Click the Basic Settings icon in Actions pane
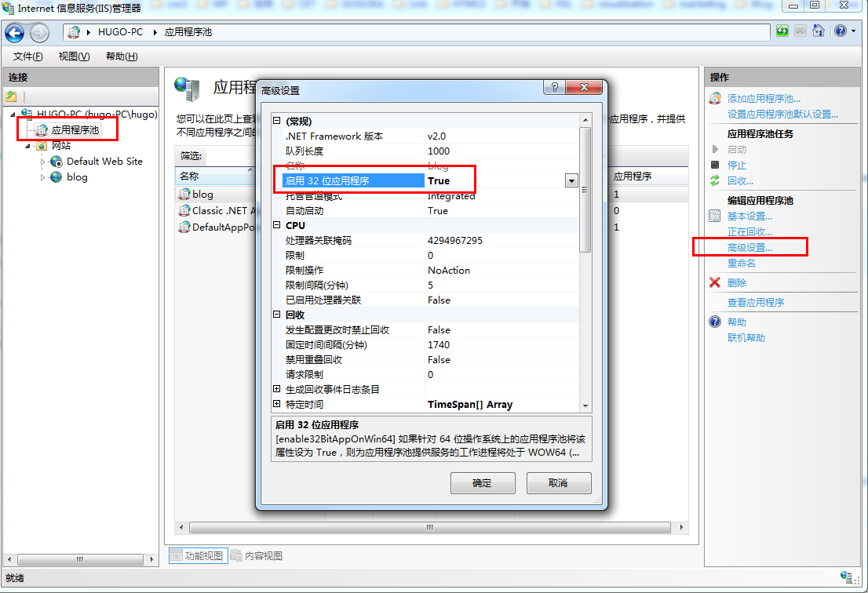 715,216
